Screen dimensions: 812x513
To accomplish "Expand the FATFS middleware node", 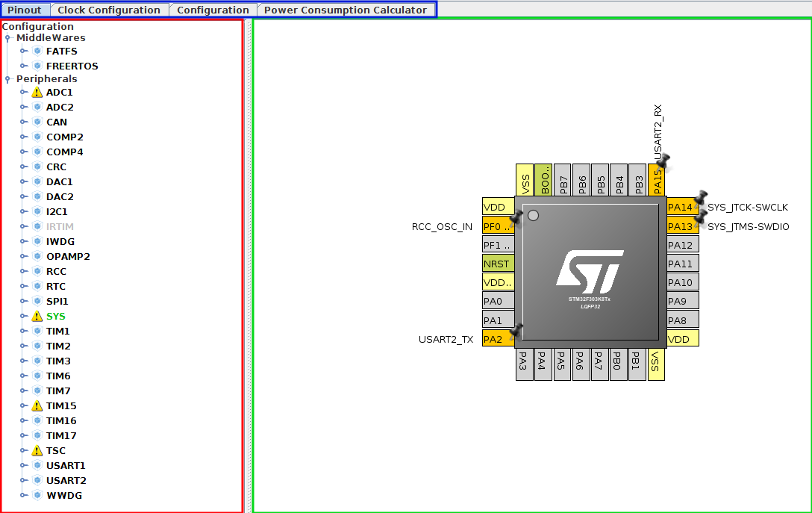I will 23,51.
